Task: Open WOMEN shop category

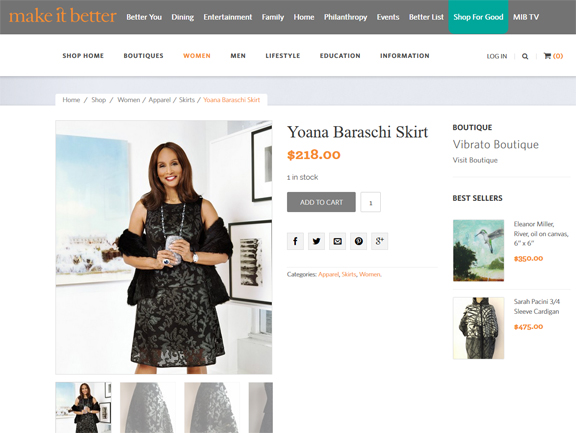Action: tap(197, 56)
